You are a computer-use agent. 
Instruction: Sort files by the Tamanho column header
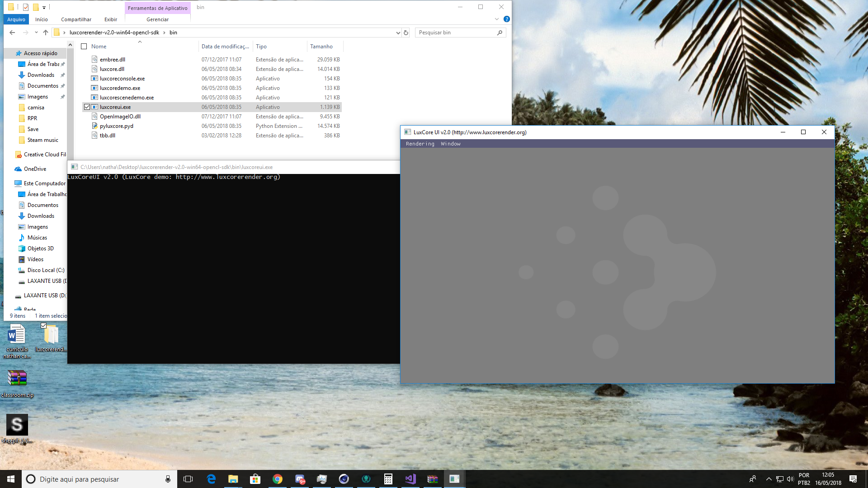click(x=322, y=46)
